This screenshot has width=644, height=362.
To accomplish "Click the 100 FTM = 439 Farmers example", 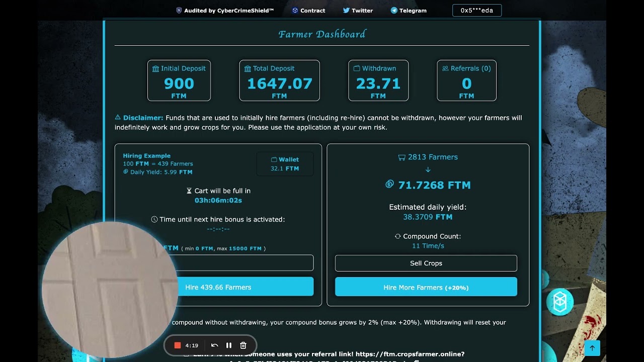I will click(x=158, y=163).
